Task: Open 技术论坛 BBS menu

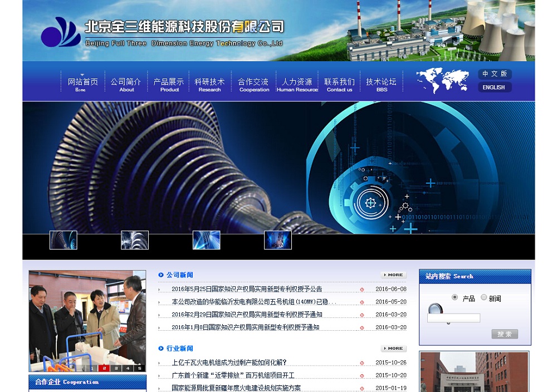Action: point(381,85)
